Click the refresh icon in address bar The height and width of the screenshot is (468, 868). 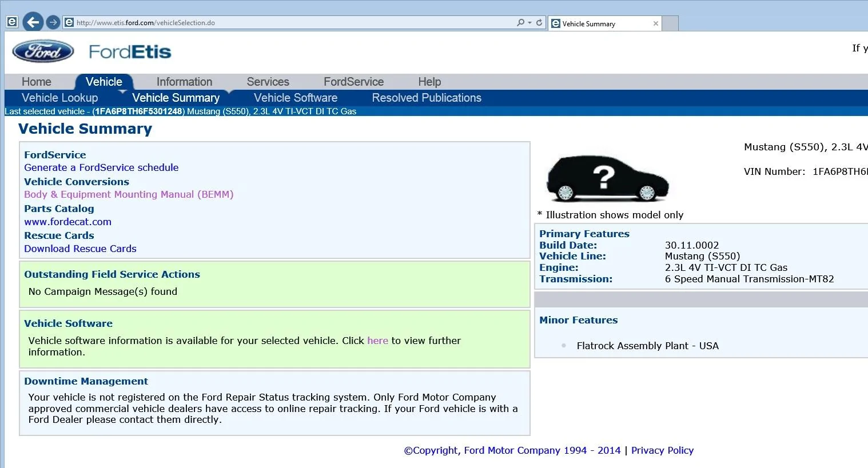click(539, 23)
